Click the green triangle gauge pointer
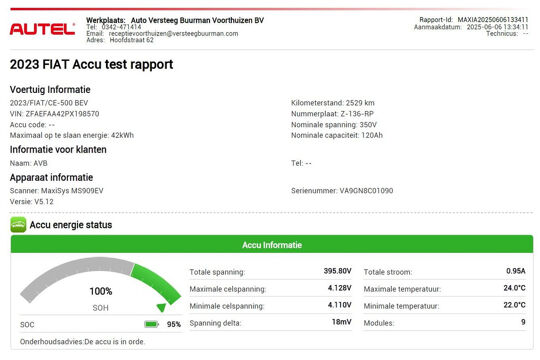 point(161,307)
